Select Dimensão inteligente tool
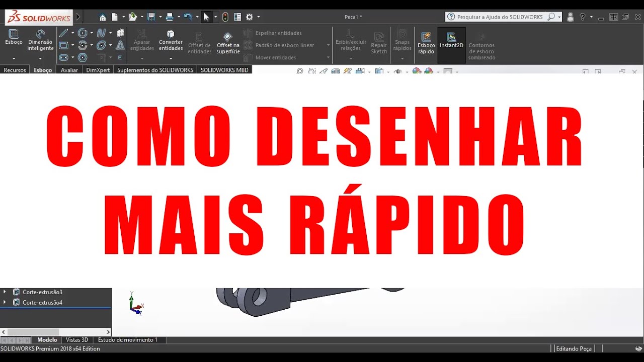This screenshot has height=362, width=644. [40, 40]
